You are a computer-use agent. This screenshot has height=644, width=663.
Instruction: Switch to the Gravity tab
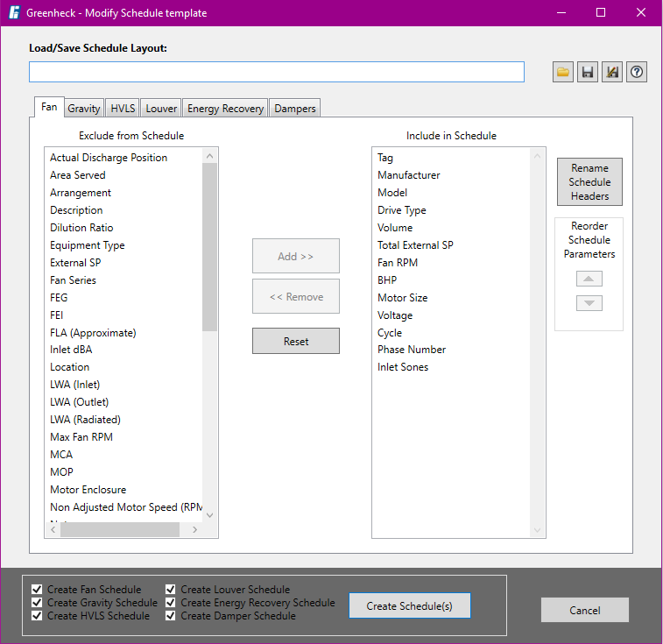click(x=84, y=109)
